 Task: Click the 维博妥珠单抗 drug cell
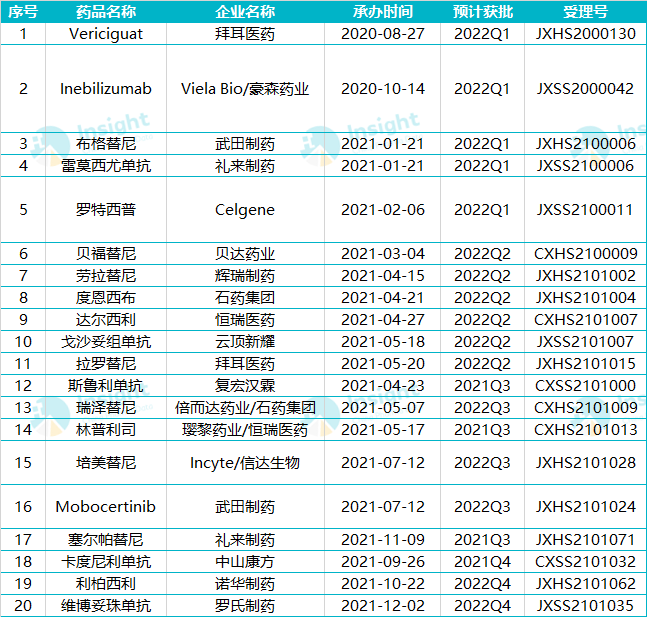[106, 605]
